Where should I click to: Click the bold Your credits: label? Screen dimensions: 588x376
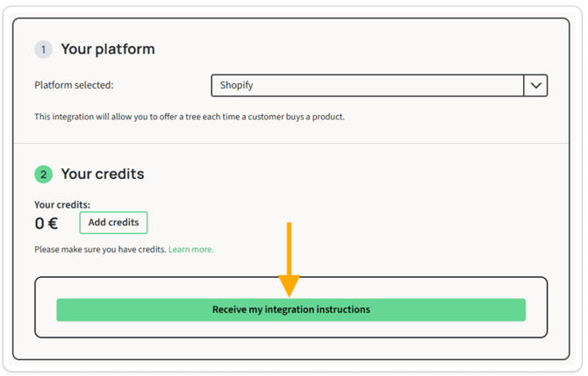click(62, 205)
